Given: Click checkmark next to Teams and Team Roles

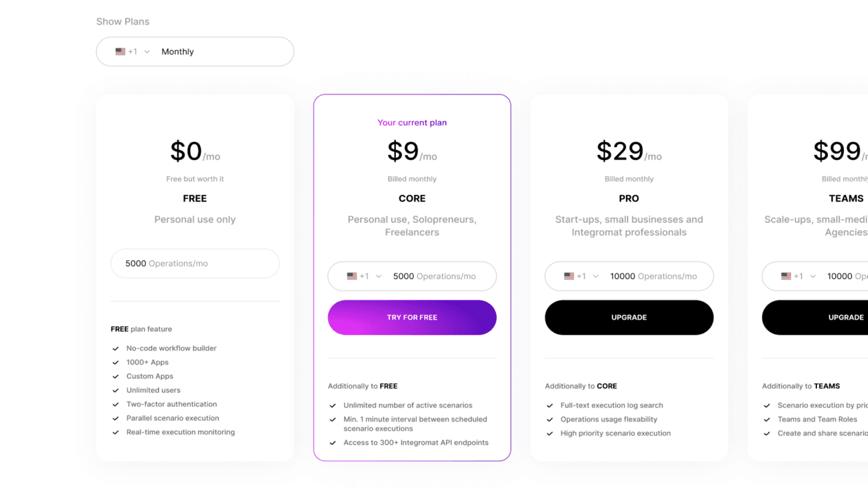Looking at the screenshot, I should [767, 420].
